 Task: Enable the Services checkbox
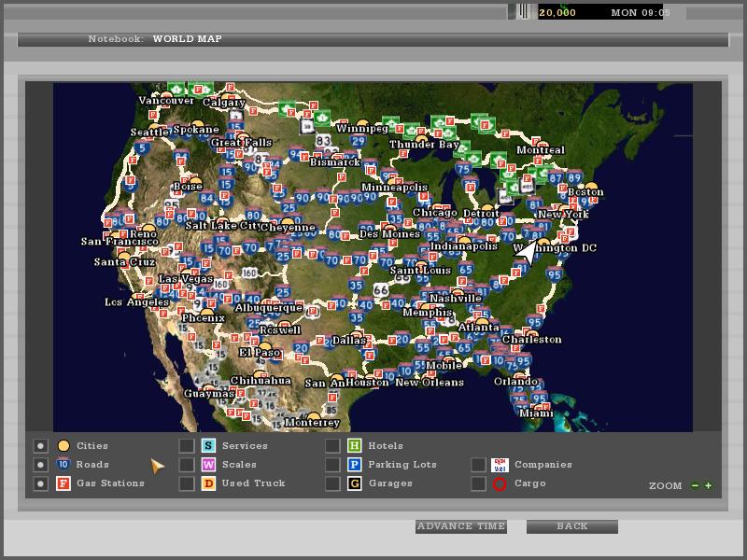tap(187, 446)
